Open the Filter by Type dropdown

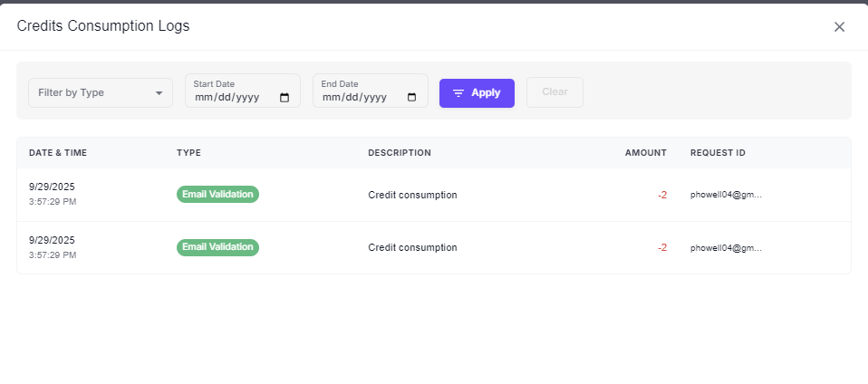pyautogui.click(x=100, y=92)
